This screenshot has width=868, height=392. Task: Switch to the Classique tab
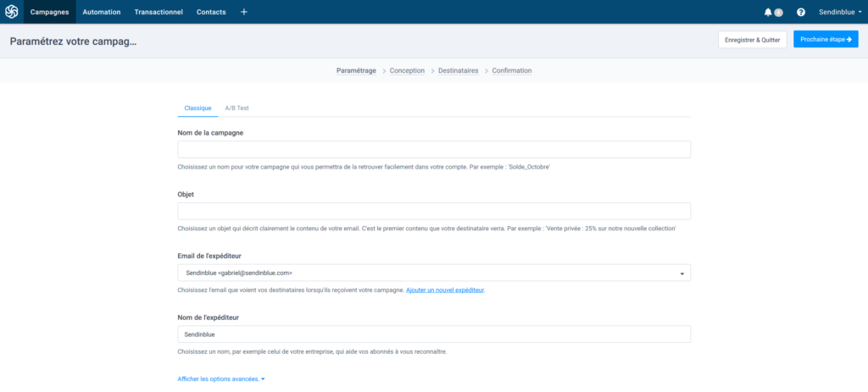coord(198,108)
